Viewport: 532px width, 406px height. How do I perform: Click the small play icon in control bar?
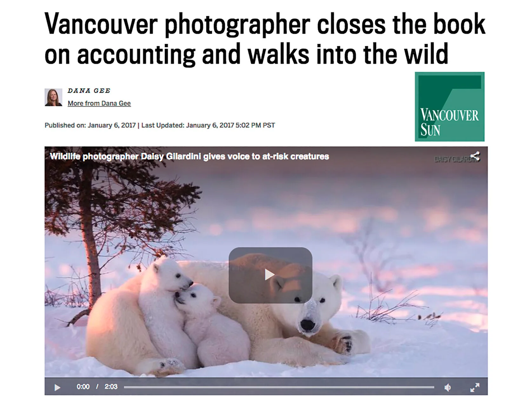(x=57, y=387)
